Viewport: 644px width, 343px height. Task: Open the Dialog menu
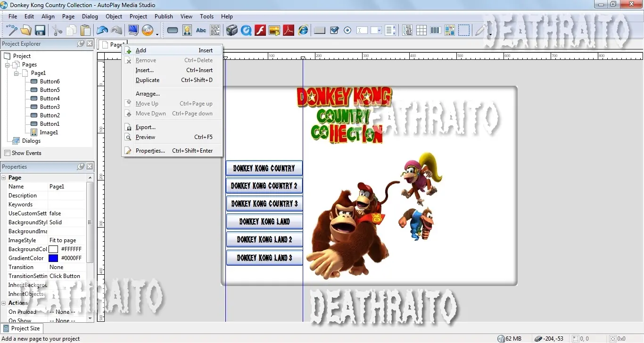tap(90, 16)
